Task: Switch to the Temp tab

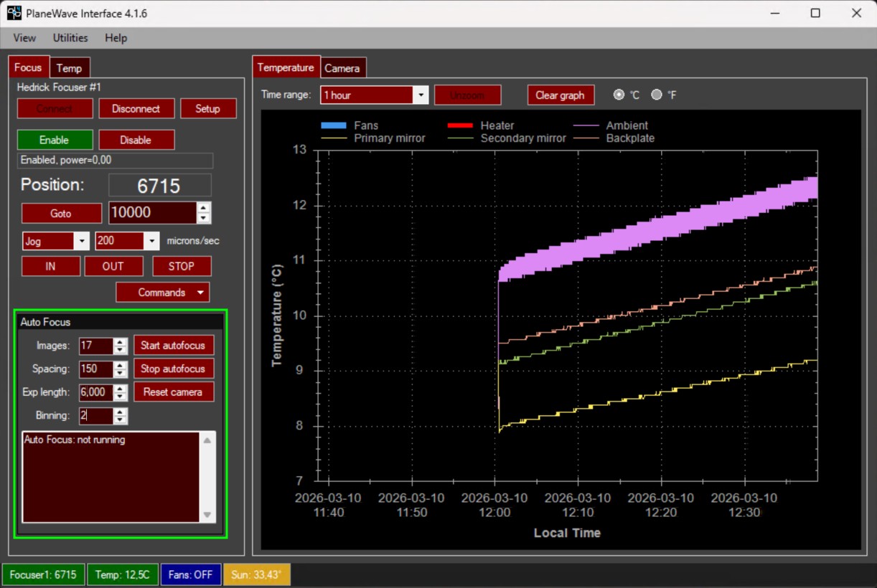Action: pos(70,68)
